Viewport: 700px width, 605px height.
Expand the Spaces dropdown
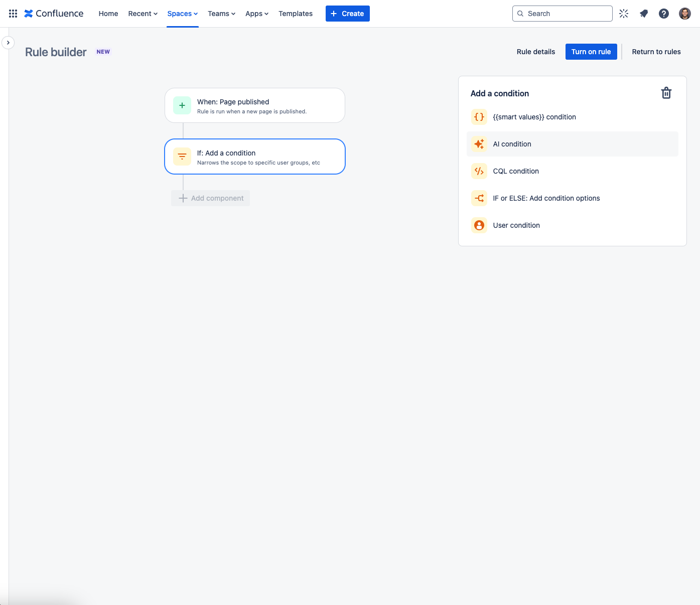[x=182, y=14]
